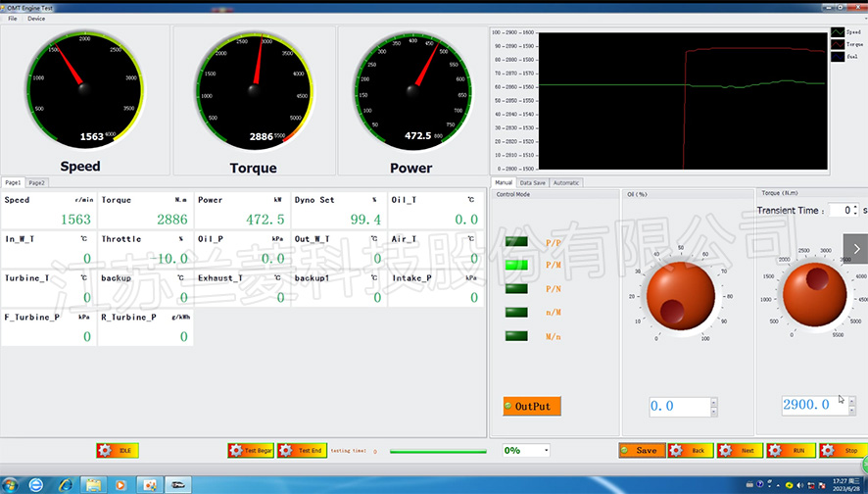The image size is (868, 494).
Task: Start the test with RUN button
Action: (790, 450)
